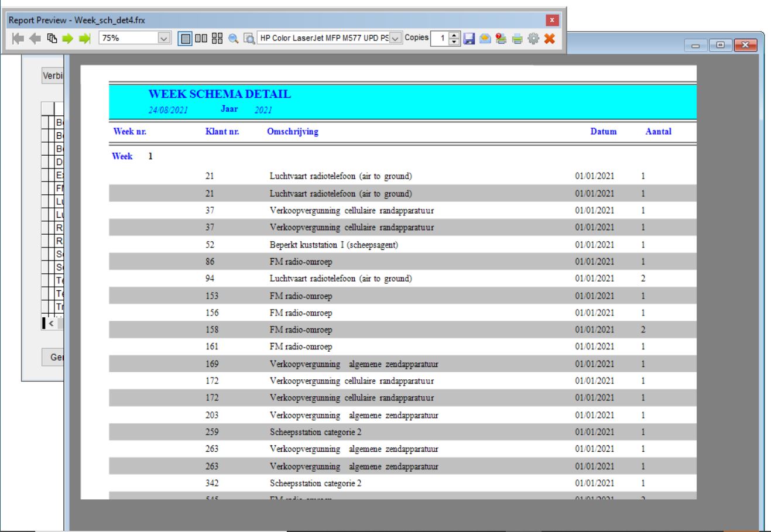Click the Luchtvaart radiotelefoon description in row 94
The width and height of the screenshot is (771, 532).
coord(341,279)
